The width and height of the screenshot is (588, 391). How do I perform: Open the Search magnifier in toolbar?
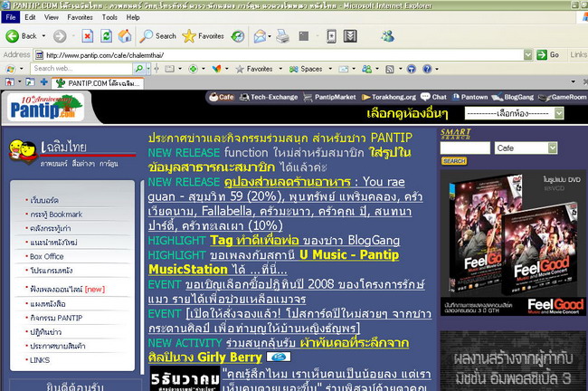(147, 36)
